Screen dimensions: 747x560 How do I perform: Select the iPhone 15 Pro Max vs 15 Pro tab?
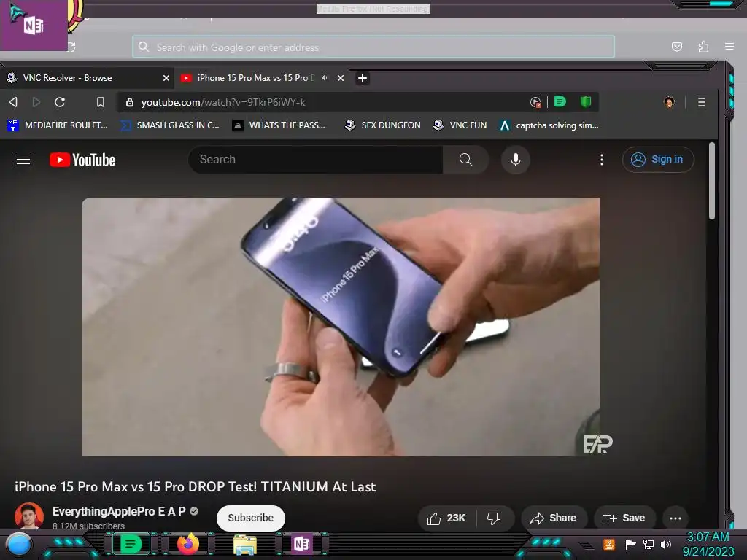262,77
